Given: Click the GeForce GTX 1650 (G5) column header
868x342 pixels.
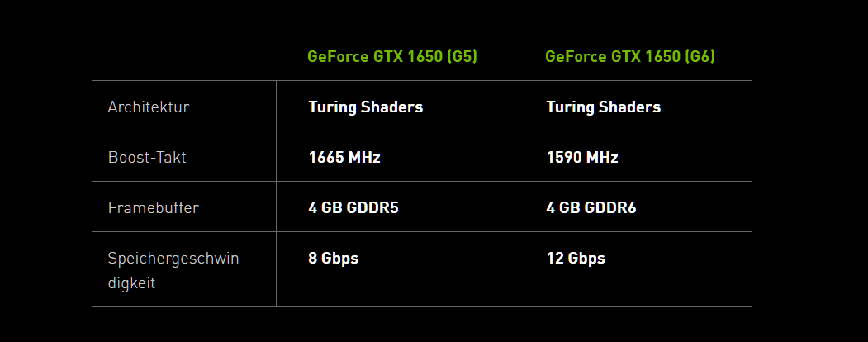Looking at the screenshot, I should point(392,57).
